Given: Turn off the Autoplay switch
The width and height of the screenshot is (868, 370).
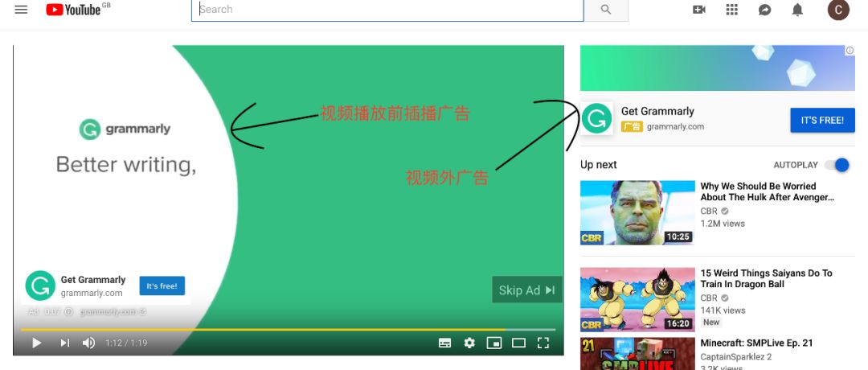Looking at the screenshot, I should (x=837, y=165).
